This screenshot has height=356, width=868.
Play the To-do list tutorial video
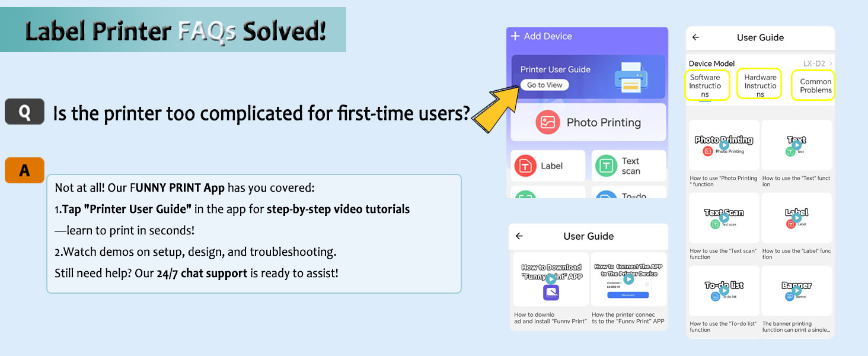tap(723, 290)
